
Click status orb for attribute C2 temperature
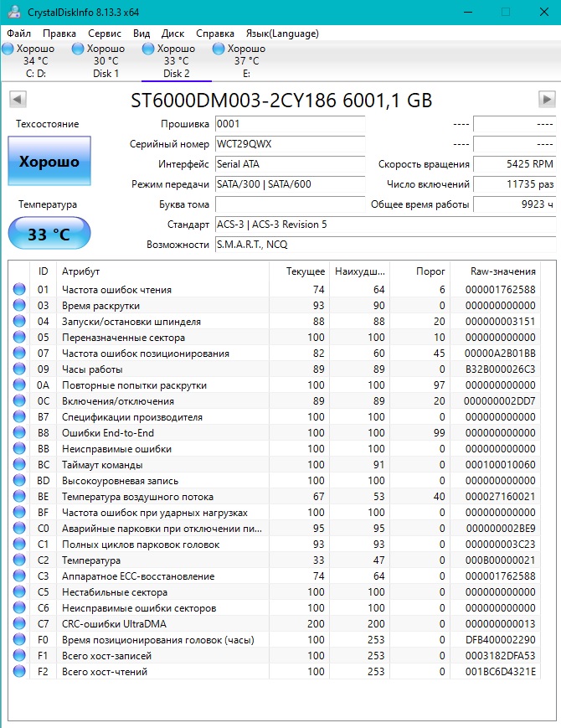point(19,560)
